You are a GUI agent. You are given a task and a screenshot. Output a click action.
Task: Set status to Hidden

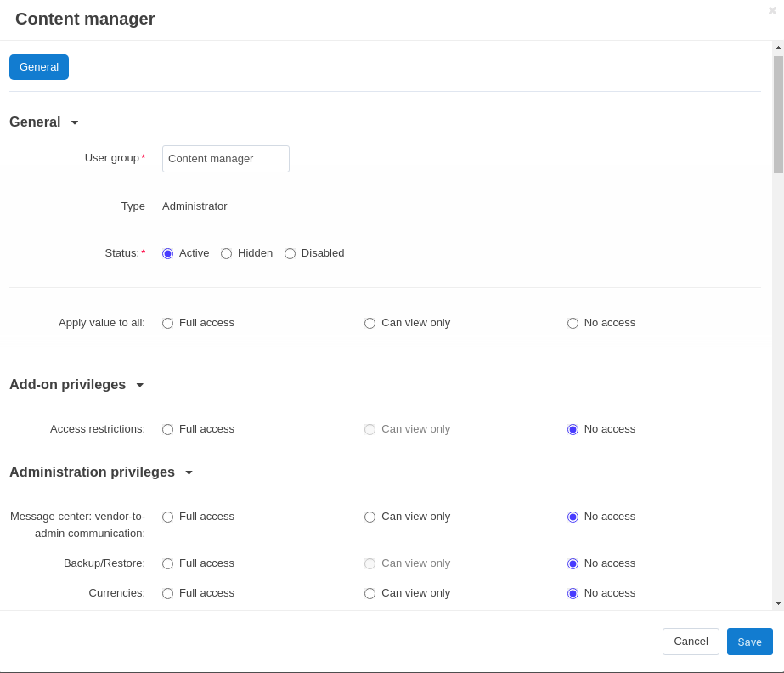pyautogui.click(x=227, y=254)
